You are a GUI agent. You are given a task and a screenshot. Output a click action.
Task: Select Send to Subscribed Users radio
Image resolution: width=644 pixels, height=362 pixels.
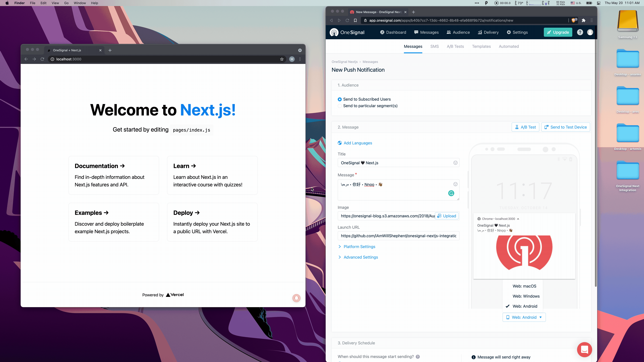coord(339,99)
